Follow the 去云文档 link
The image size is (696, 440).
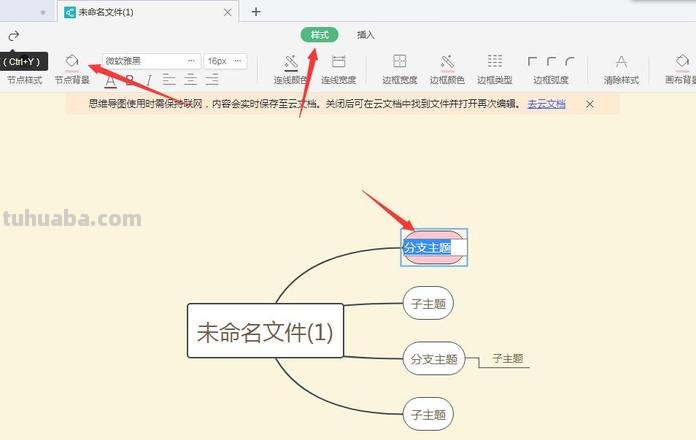pyautogui.click(x=546, y=104)
